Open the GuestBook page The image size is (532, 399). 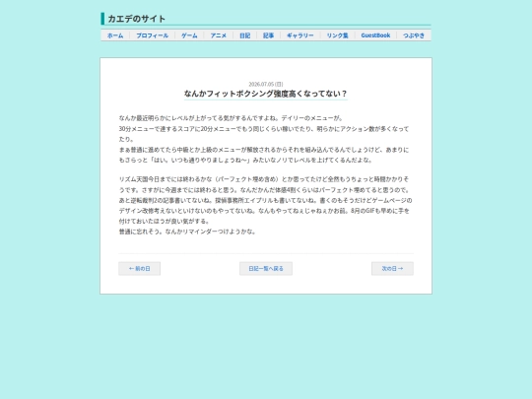coord(375,35)
